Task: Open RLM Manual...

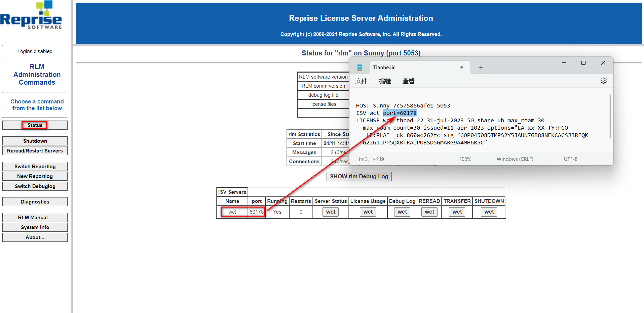Action: pos(35,217)
